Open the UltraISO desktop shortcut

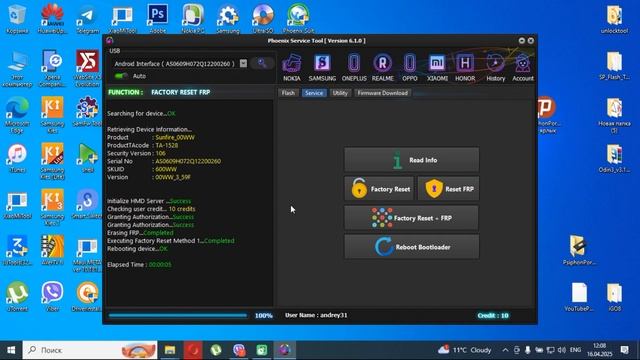[x=263, y=19]
